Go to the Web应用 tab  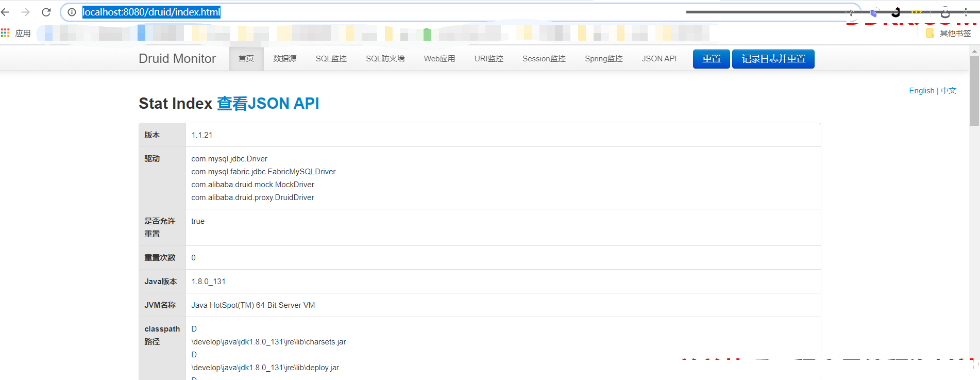click(440, 59)
